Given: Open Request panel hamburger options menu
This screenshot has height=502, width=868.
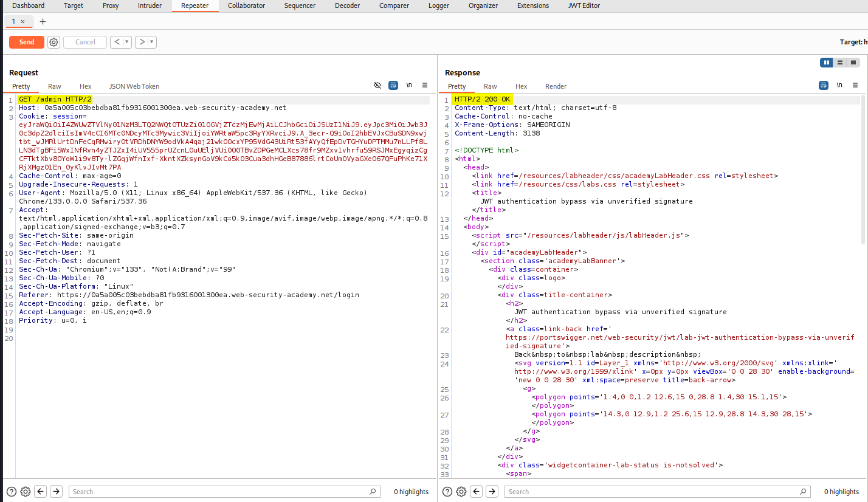Looking at the screenshot, I should click(425, 86).
